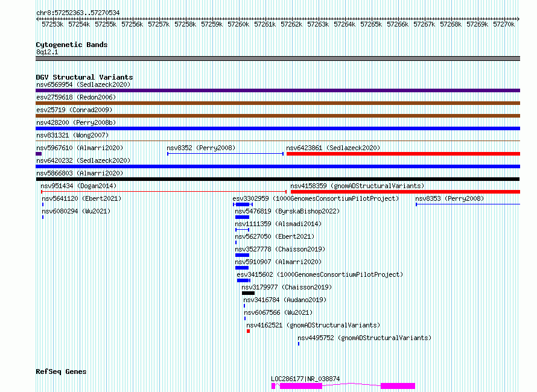Image resolution: width=537 pixels, height=392 pixels.
Task: Click the Cytogenetic Bands track title
Action: (72, 45)
